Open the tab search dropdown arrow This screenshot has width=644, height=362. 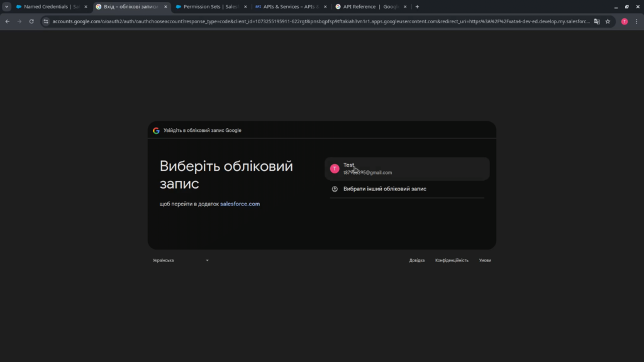point(6,6)
